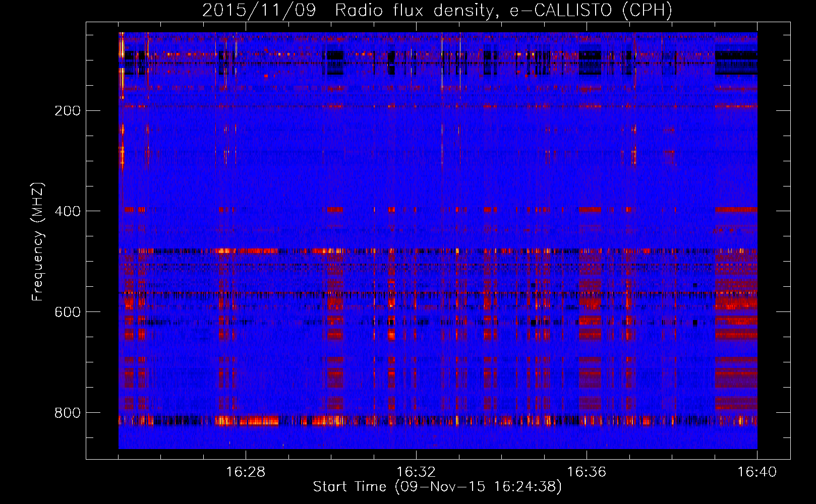Image resolution: width=816 pixels, height=504 pixels.
Task: Click the Start Time axis label
Action: coord(437,487)
